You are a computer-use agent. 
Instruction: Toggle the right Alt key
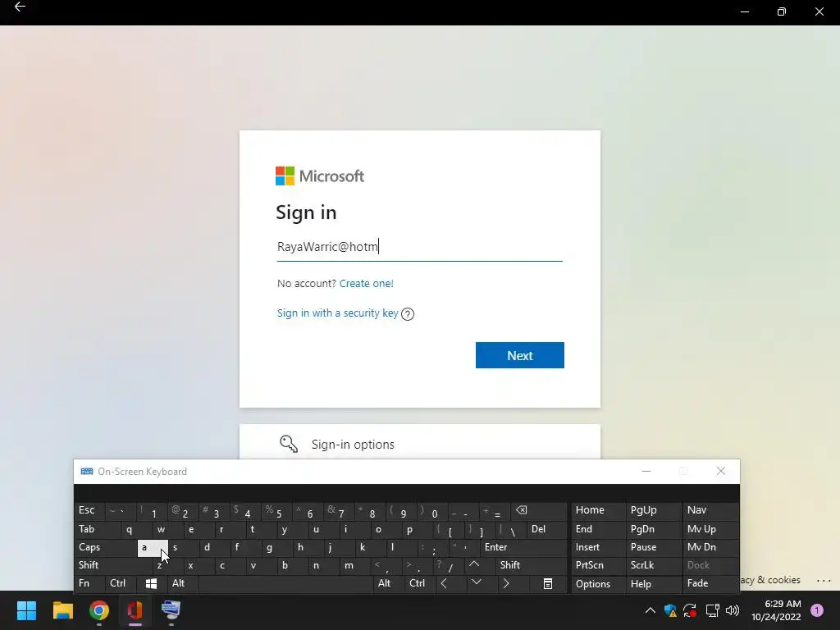pyautogui.click(x=388, y=583)
